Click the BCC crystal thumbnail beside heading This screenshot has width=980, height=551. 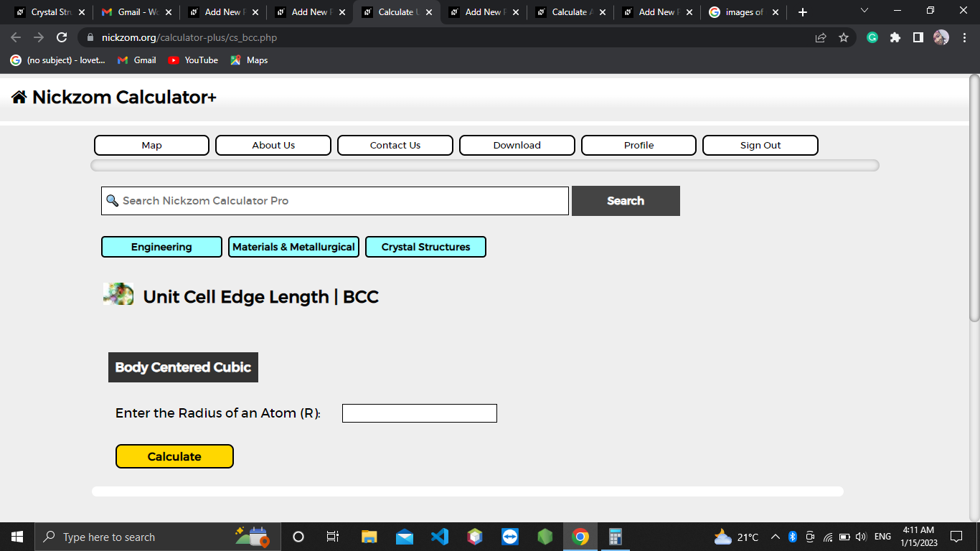(x=118, y=294)
